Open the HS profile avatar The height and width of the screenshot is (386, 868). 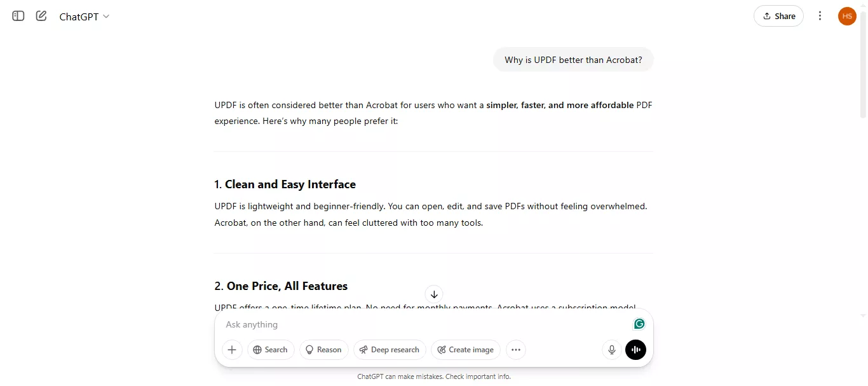847,16
